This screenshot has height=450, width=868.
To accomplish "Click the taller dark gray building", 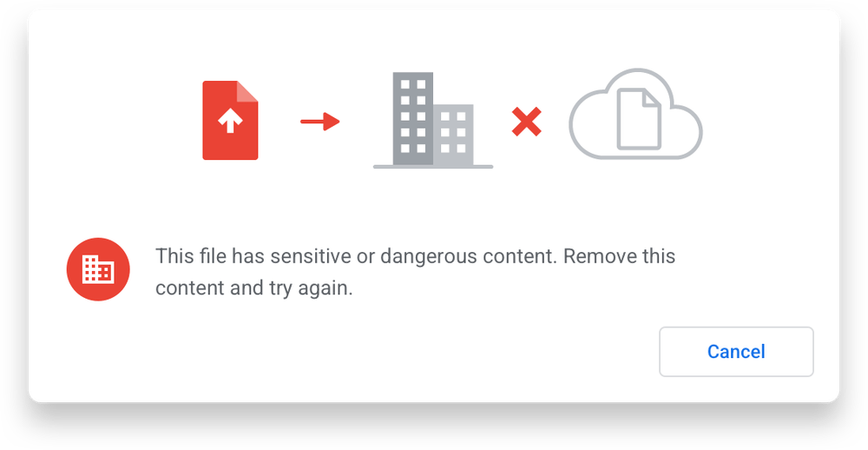I will (x=413, y=119).
